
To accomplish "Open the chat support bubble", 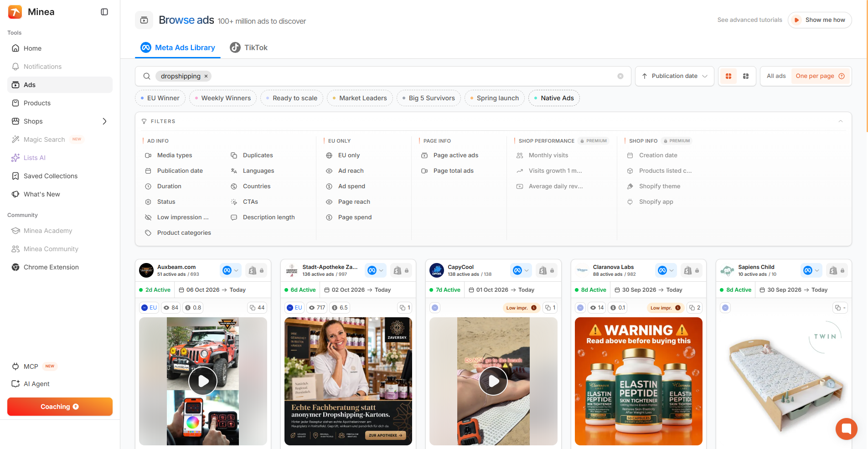I will coord(847,429).
